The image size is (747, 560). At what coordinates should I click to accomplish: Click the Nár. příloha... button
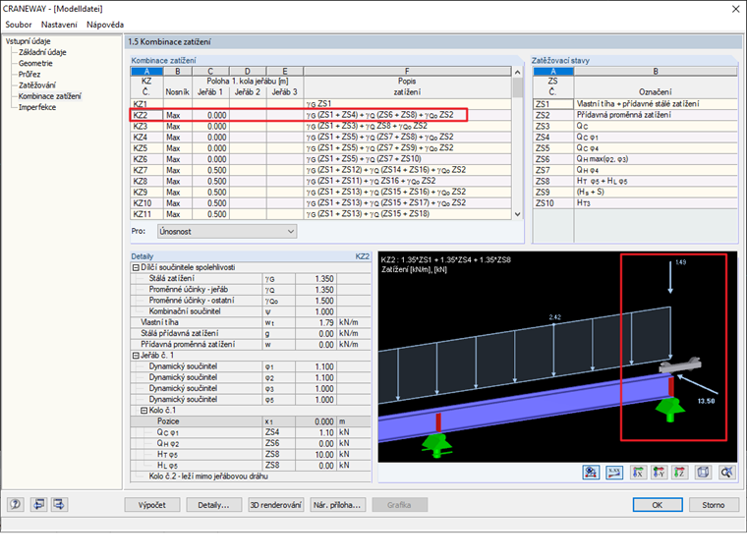point(338,505)
